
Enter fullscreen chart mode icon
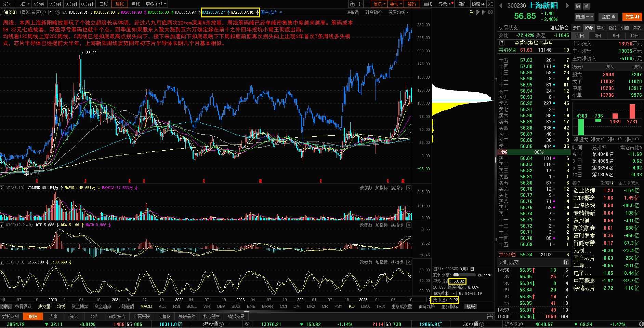[x=490, y=4]
